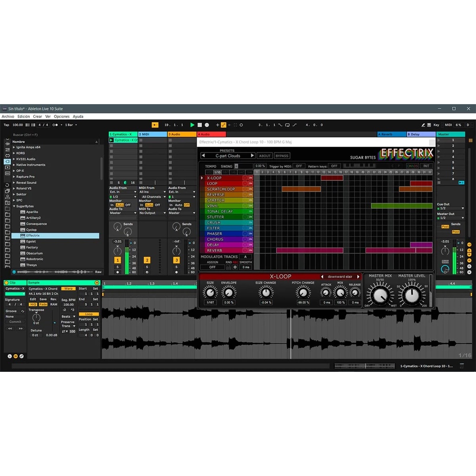Disable the Loop switch for the clip
Image resolution: width=476 pixels, height=476 pixels.
point(88,314)
